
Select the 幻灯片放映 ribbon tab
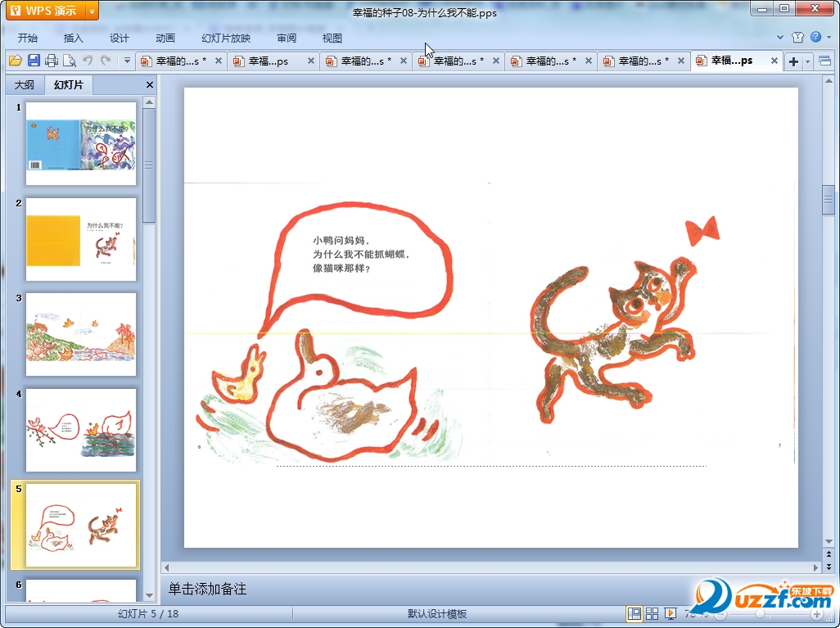click(226, 38)
